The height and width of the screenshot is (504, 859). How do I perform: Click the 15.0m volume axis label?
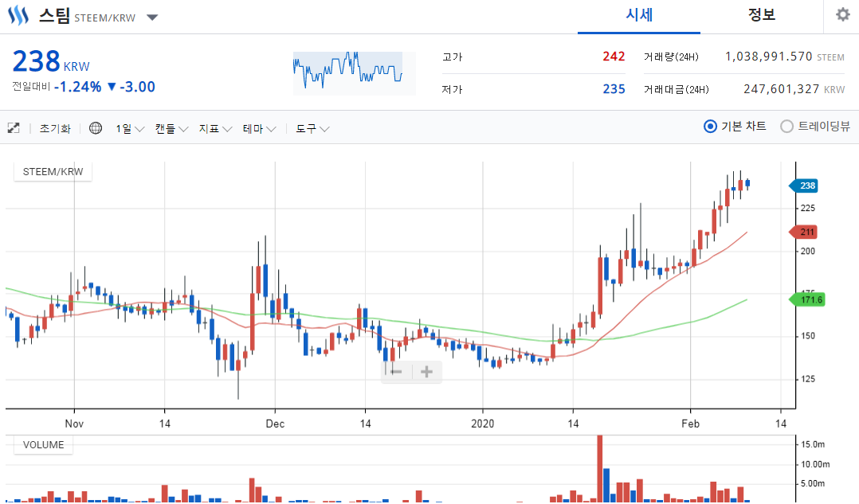click(x=813, y=444)
